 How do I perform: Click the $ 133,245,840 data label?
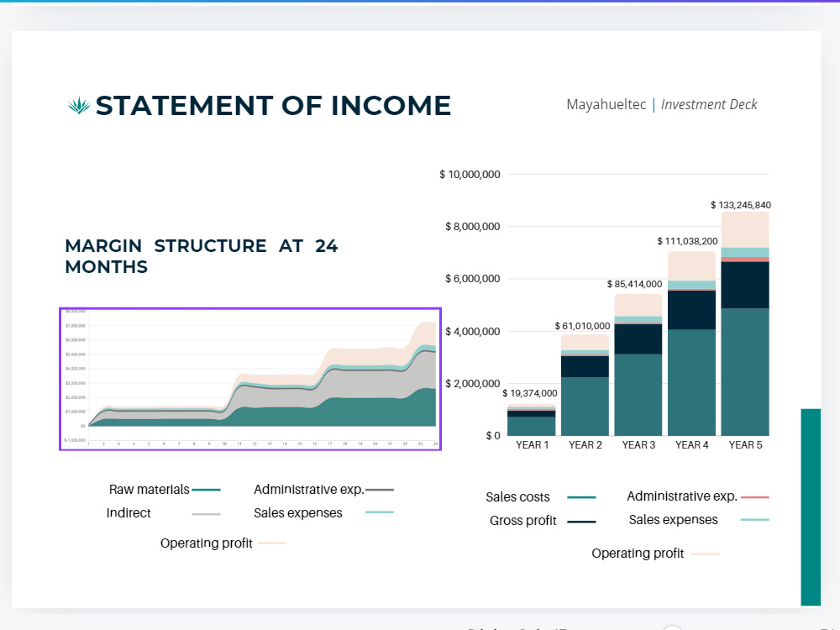click(x=741, y=205)
